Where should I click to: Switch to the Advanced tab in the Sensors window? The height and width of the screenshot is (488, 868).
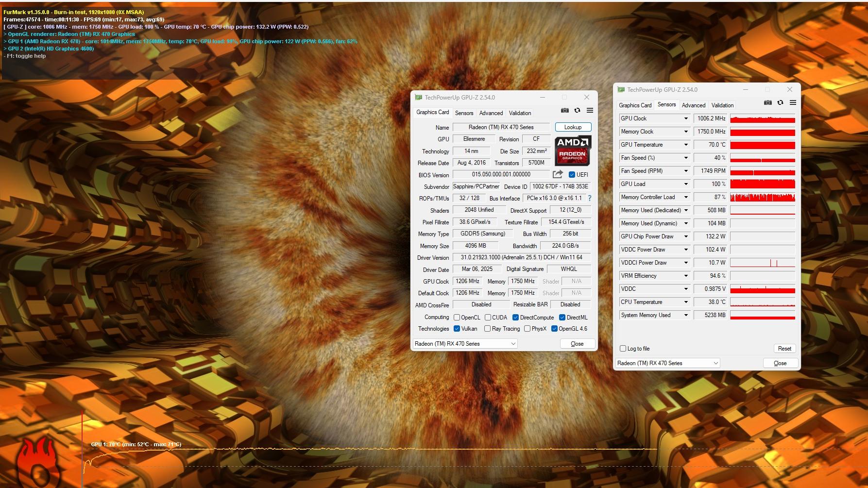[x=693, y=105]
